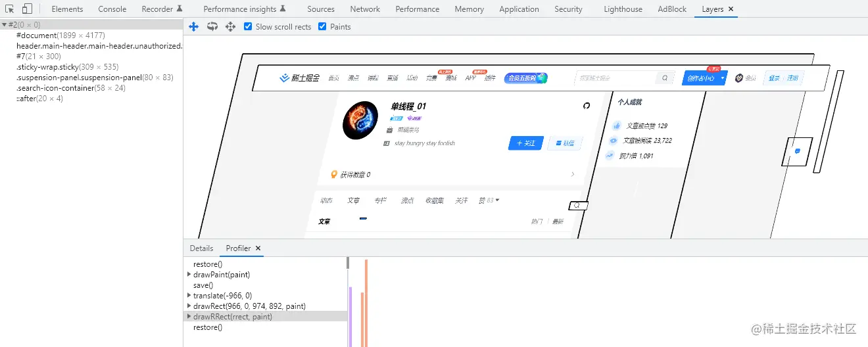Click the purple bar in the profiler chart
This screenshot has width=868, height=347.
click(350, 317)
